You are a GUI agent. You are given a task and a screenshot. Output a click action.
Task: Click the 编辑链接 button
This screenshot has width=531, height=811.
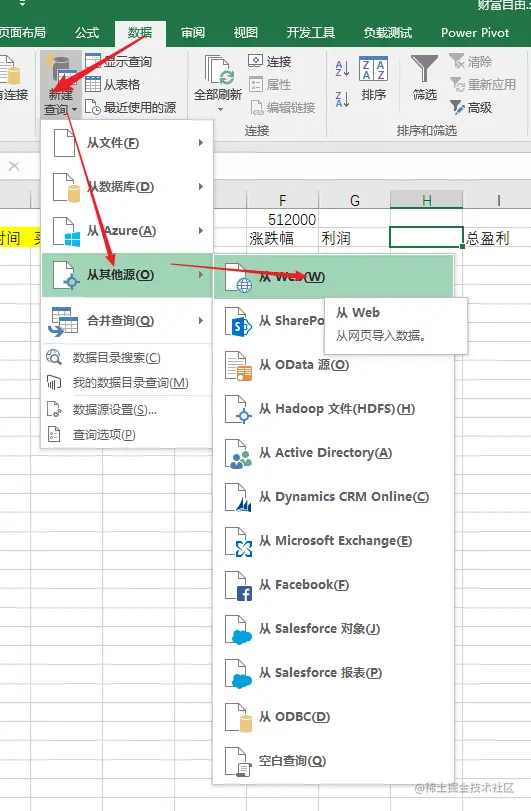(282, 107)
